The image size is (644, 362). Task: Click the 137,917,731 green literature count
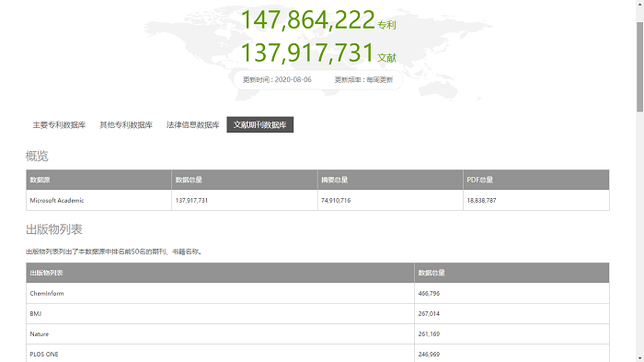tap(307, 53)
